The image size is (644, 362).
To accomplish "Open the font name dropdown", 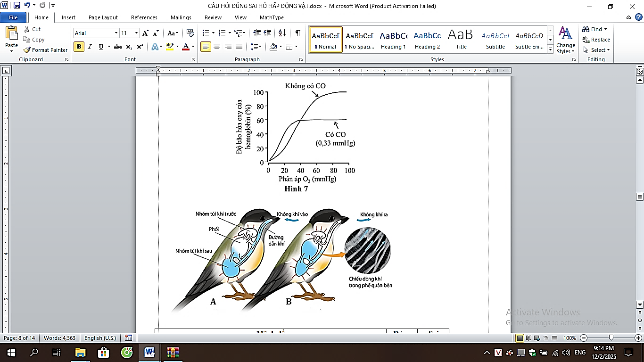I will 116,33.
